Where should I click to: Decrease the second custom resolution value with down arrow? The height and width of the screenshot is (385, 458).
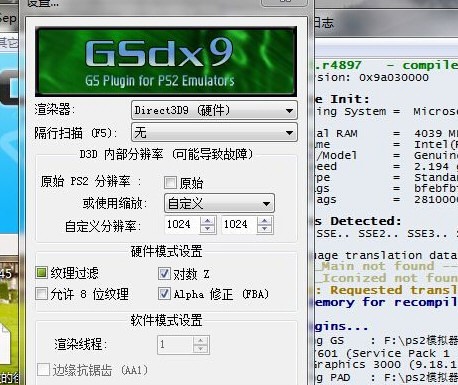[265, 229]
